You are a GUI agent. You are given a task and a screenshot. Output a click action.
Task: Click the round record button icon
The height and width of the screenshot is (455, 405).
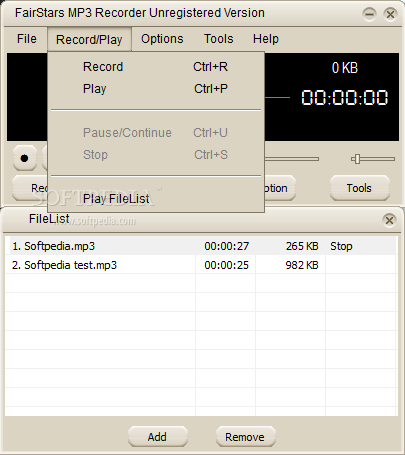click(25, 158)
